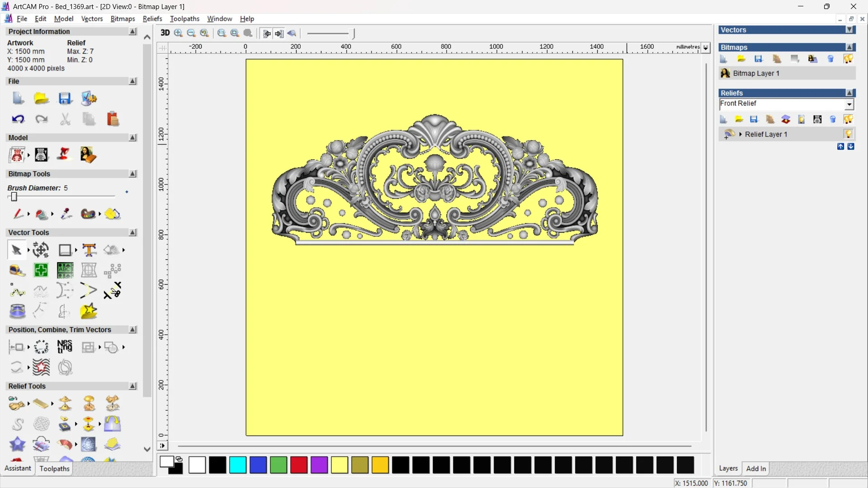Click the Select Vectors arrow tool
The width and height of the screenshot is (868, 488).
16,250
